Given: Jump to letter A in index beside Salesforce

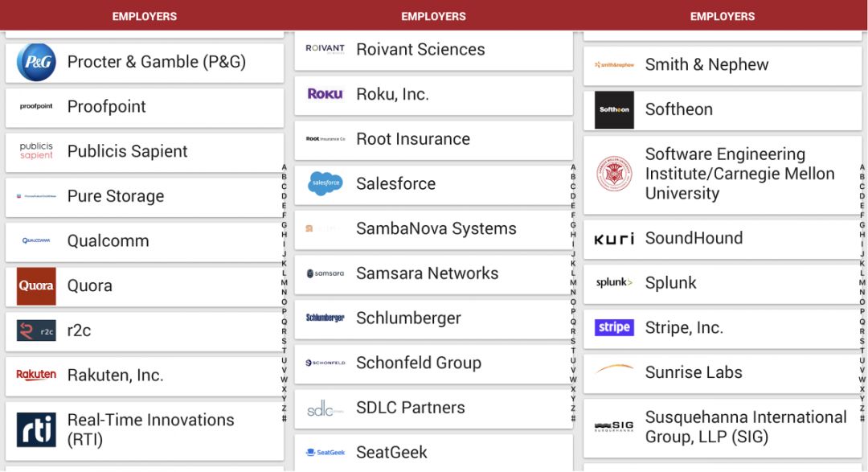Looking at the screenshot, I should (573, 167).
